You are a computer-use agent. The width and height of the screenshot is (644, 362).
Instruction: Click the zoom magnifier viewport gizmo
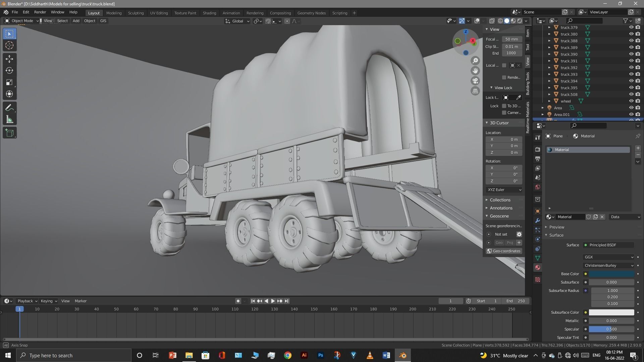pos(475,61)
